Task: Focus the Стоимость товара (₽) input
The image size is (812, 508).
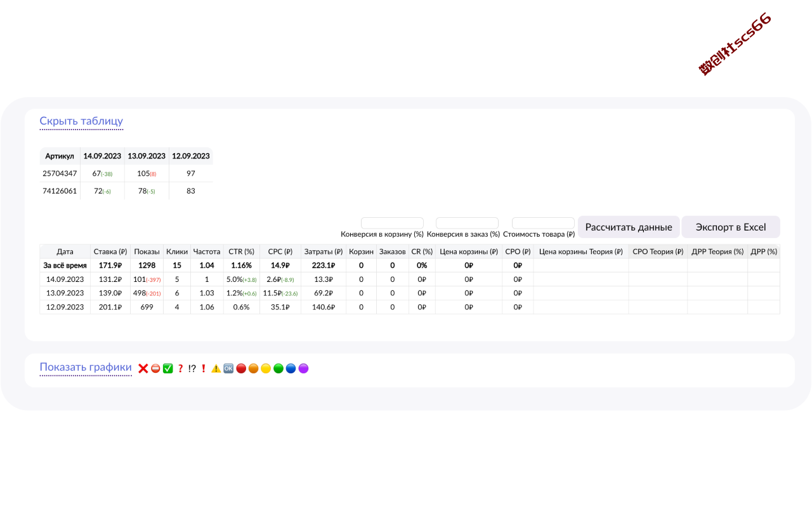Action: click(x=543, y=223)
